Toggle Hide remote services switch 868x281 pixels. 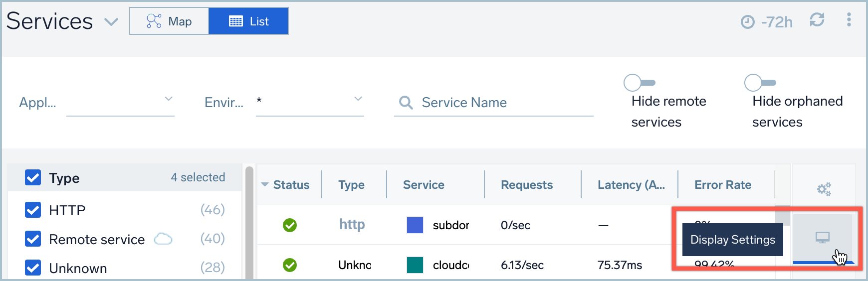639,83
